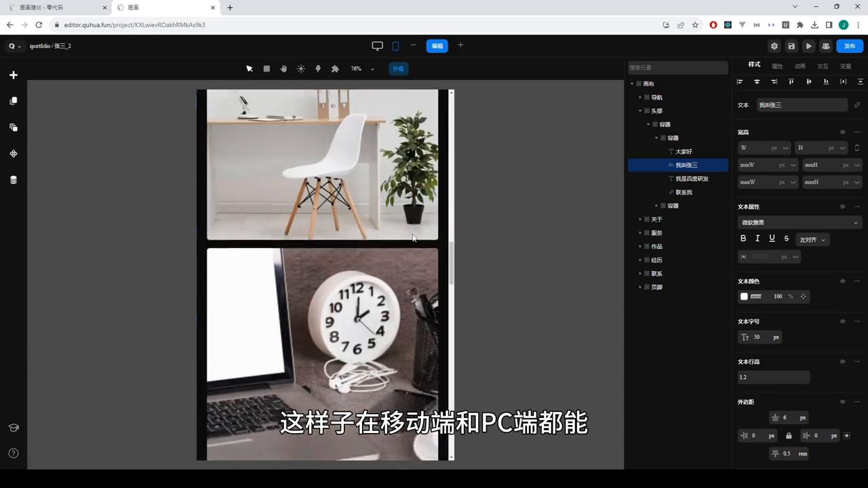
Task: Open the help question mark icon bottom left
Action: 14,453
